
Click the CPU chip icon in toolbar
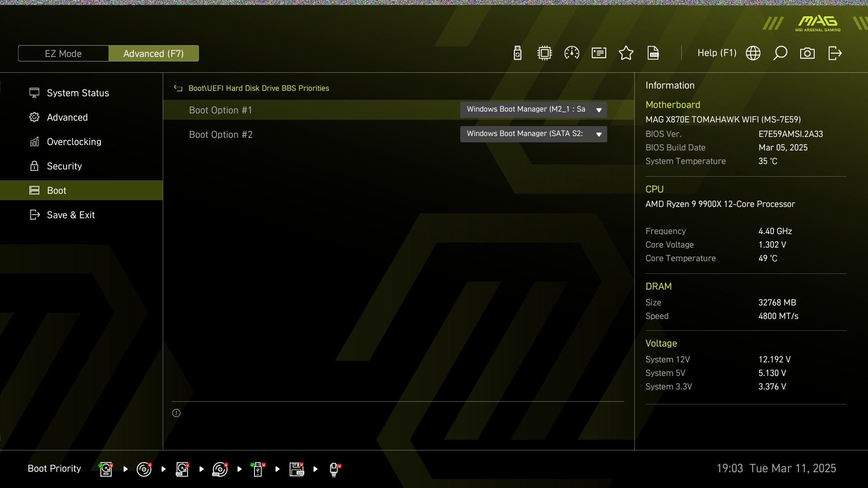[545, 53]
